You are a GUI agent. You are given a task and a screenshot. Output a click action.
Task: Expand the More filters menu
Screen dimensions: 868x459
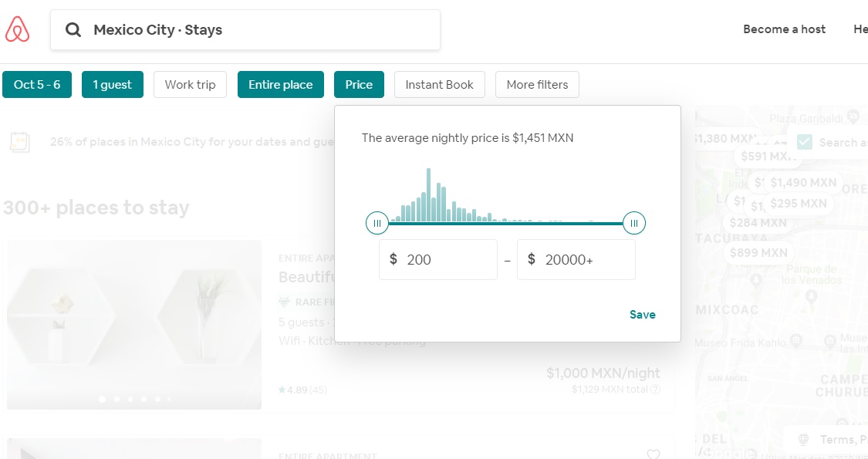coord(537,85)
